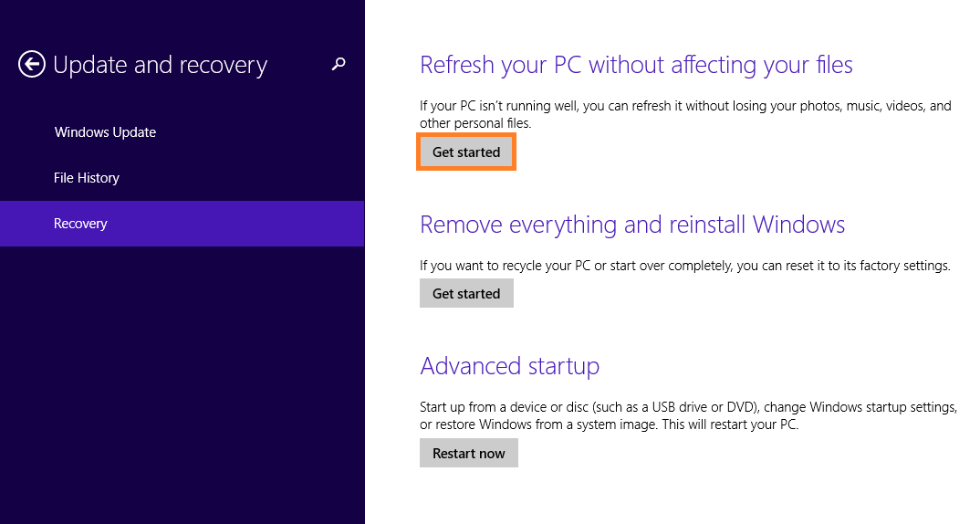Click the "Start up from a device or disc" line
The height and width of the screenshot is (524, 980).
tap(688, 407)
